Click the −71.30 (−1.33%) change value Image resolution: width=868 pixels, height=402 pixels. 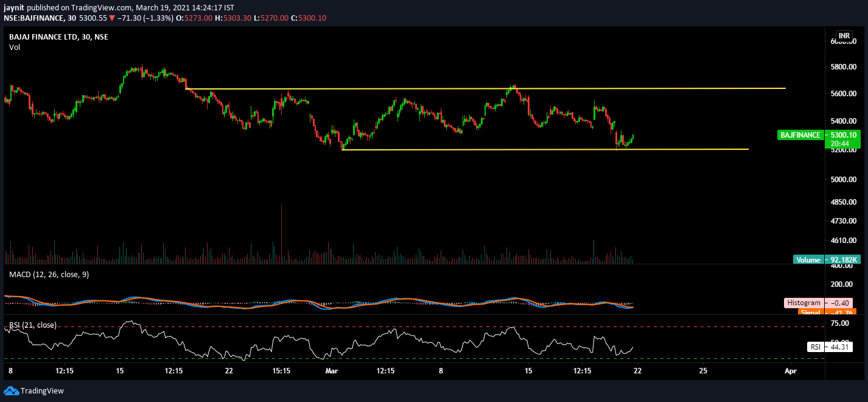click(x=145, y=18)
